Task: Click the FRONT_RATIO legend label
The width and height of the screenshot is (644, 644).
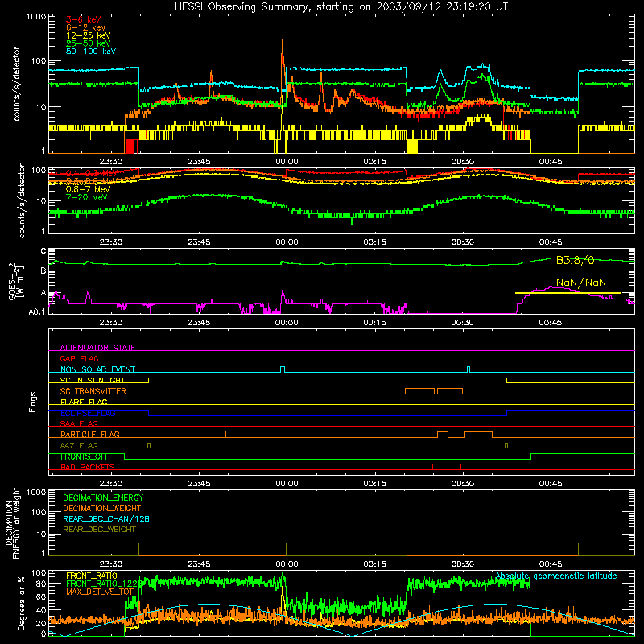Action: [92, 576]
